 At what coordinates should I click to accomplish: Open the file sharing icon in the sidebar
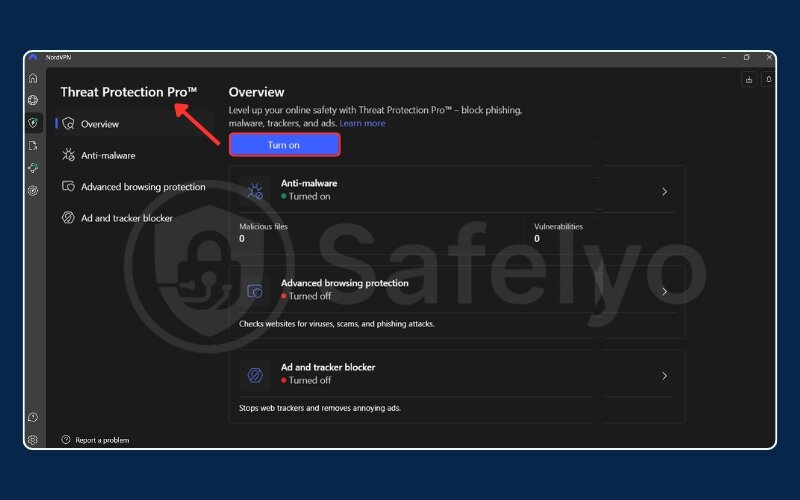pos(33,145)
